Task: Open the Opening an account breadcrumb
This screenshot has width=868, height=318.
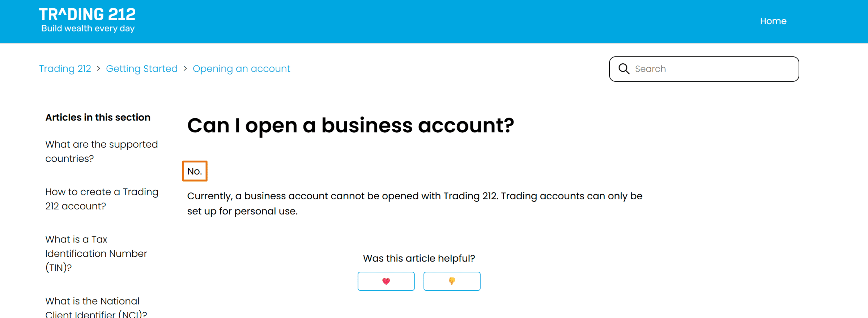Action: 241,69
